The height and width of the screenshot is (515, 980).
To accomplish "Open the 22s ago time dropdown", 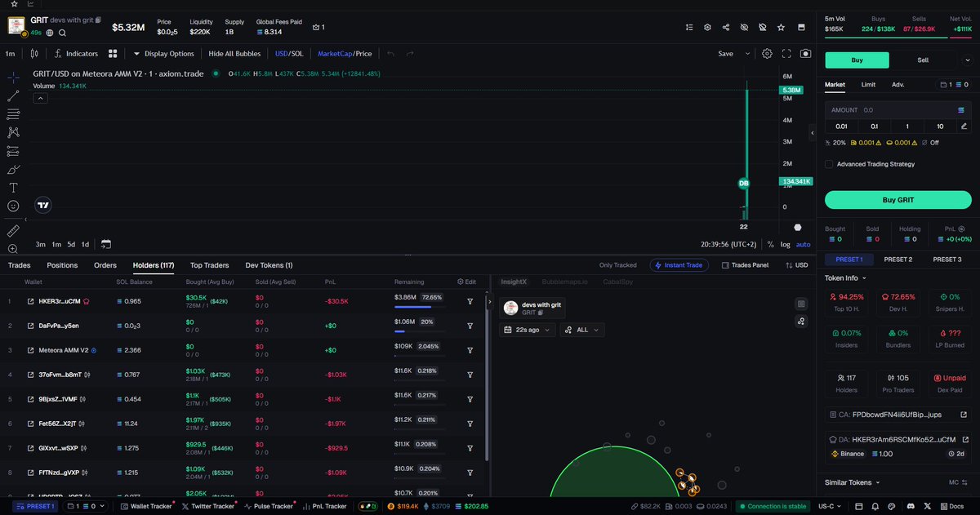I will tap(527, 330).
